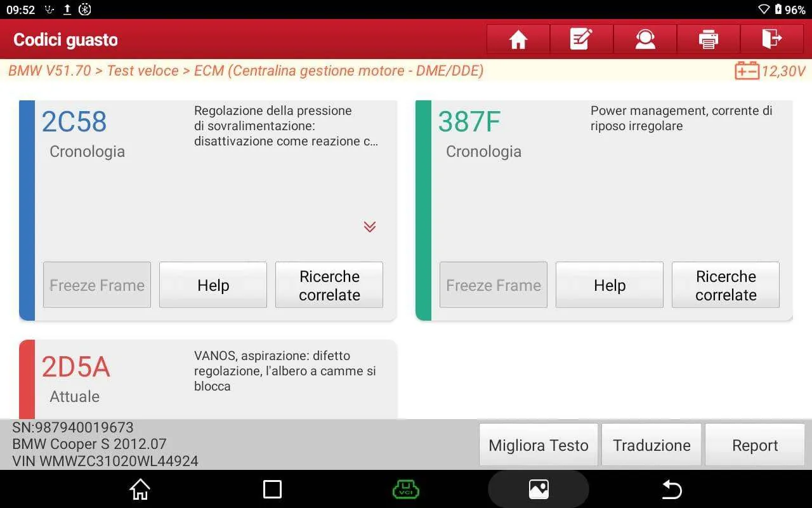
Task: Tap the 'Cronologia' status under 387F
Action: (484, 152)
